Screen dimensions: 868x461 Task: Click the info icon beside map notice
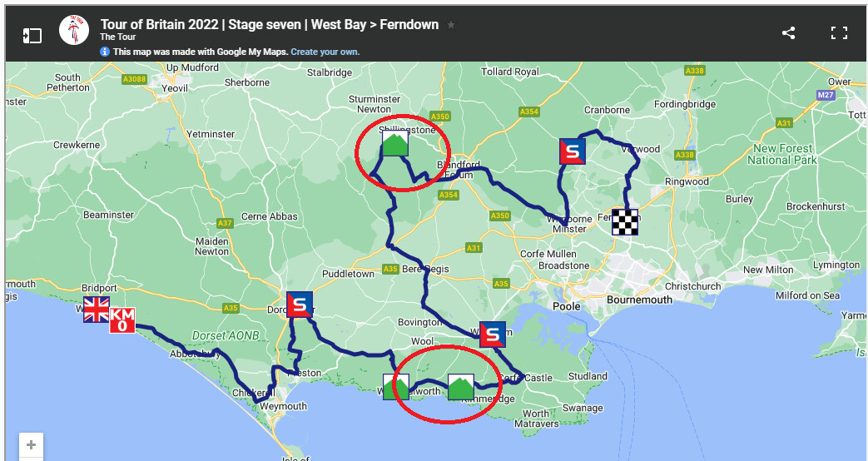pyautogui.click(x=105, y=52)
